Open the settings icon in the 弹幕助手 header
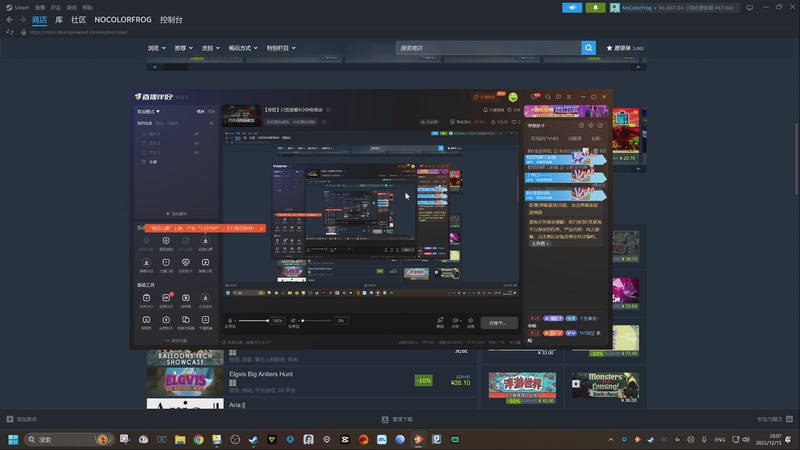 coord(591,126)
